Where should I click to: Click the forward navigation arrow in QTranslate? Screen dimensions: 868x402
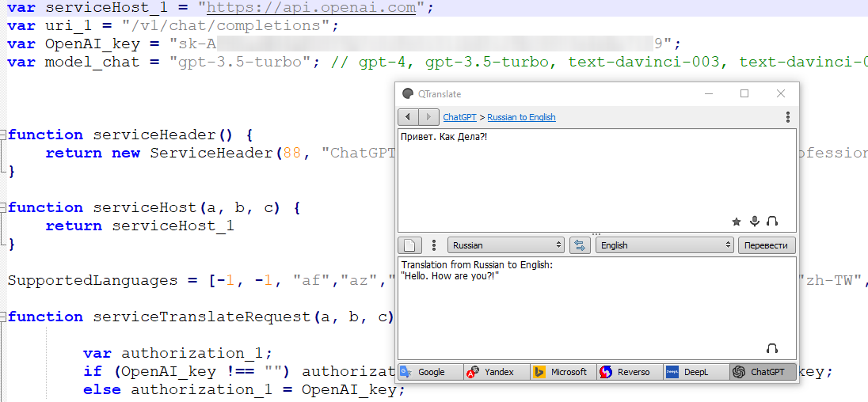(428, 117)
